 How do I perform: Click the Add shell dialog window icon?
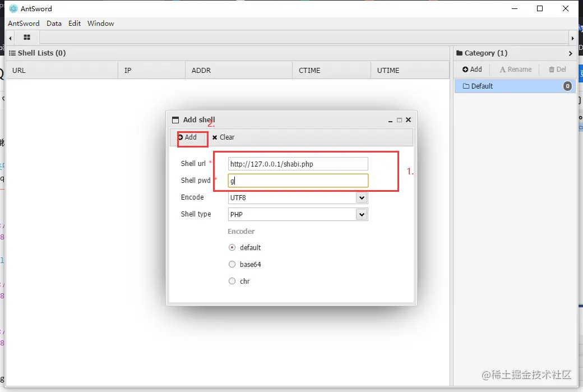[175, 120]
